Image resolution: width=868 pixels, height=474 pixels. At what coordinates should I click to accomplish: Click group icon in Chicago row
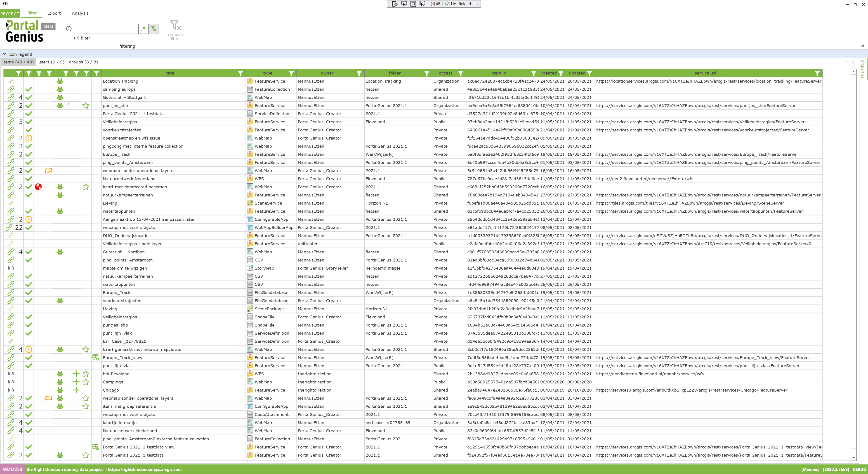pos(60,390)
